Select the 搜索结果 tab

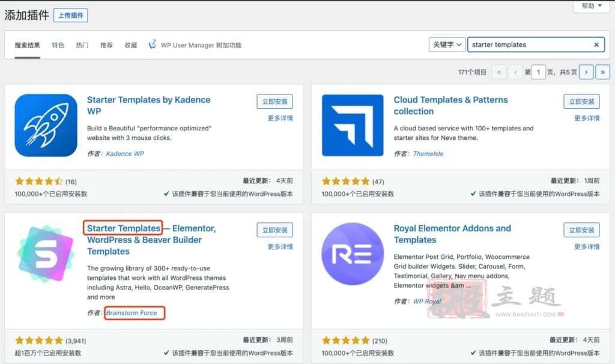(28, 45)
